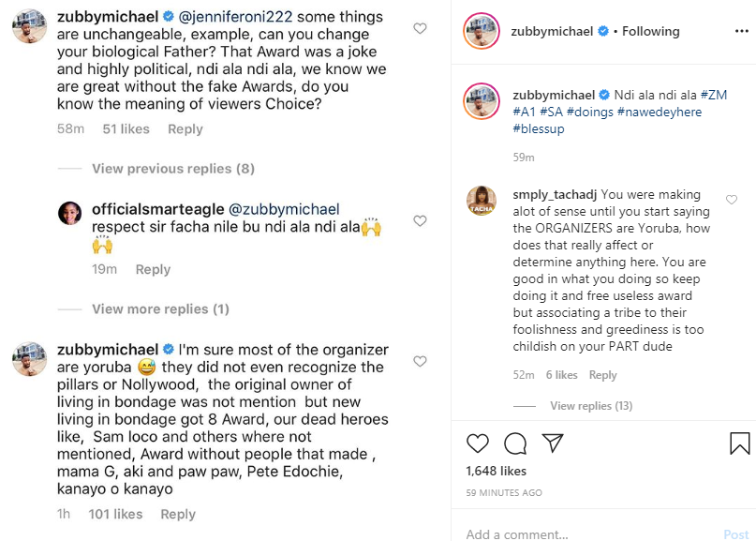Screen dimensions: 756x541
Task: Like the post with heart icon
Action: pos(478,443)
